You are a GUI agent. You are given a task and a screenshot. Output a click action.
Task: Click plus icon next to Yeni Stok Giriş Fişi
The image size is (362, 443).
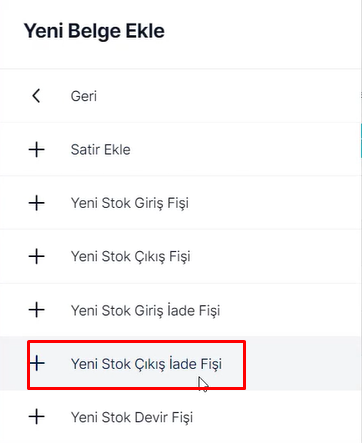(36, 203)
